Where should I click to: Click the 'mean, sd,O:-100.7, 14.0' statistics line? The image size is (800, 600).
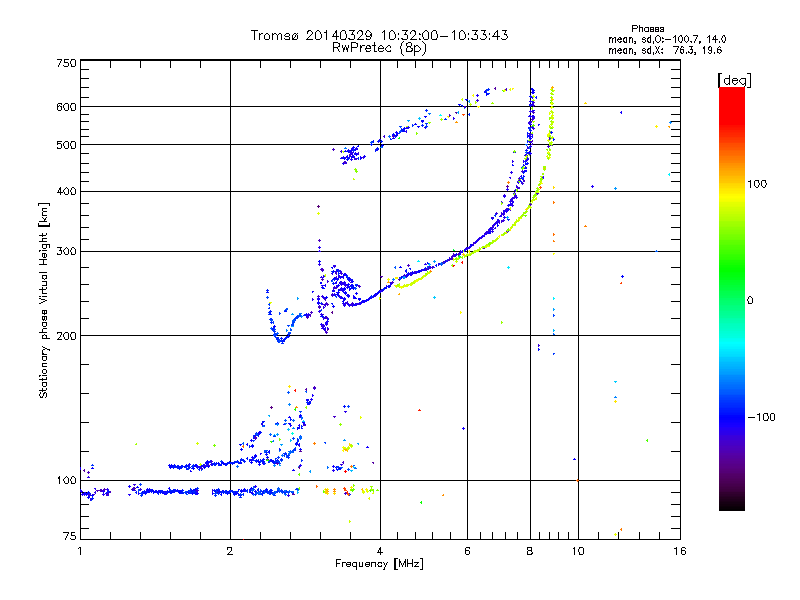pos(667,39)
